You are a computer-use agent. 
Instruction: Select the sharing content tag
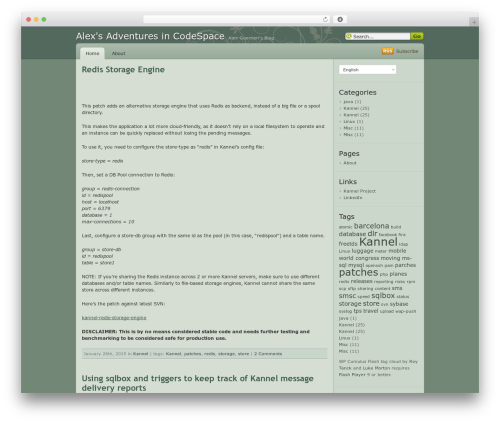374,289
